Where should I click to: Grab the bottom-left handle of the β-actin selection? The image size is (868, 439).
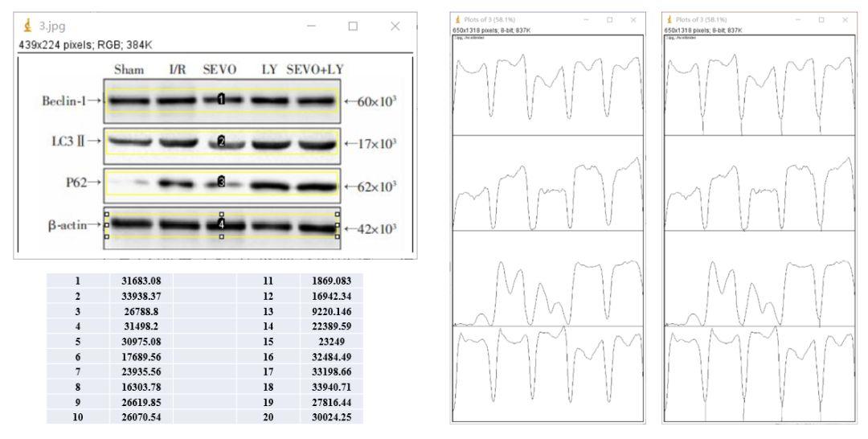pyautogui.click(x=107, y=236)
